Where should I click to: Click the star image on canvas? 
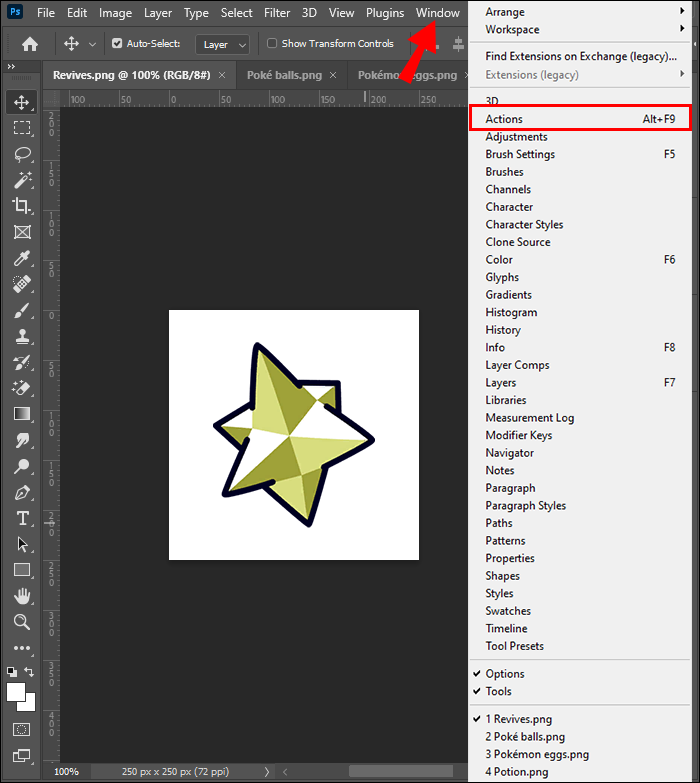pos(294,434)
